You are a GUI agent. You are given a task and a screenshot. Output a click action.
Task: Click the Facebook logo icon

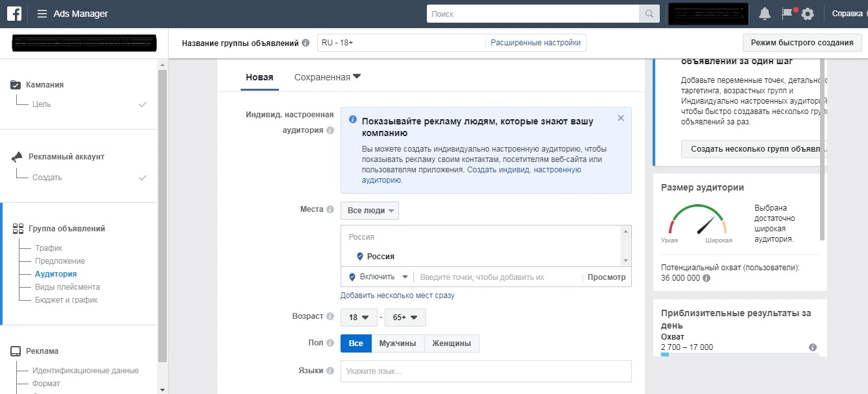pyautogui.click(x=14, y=13)
